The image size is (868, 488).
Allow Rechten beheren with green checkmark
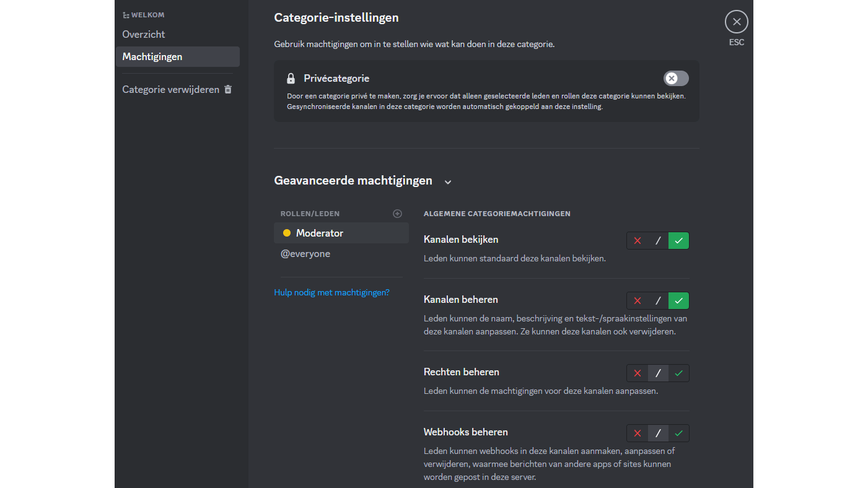[678, 373]
